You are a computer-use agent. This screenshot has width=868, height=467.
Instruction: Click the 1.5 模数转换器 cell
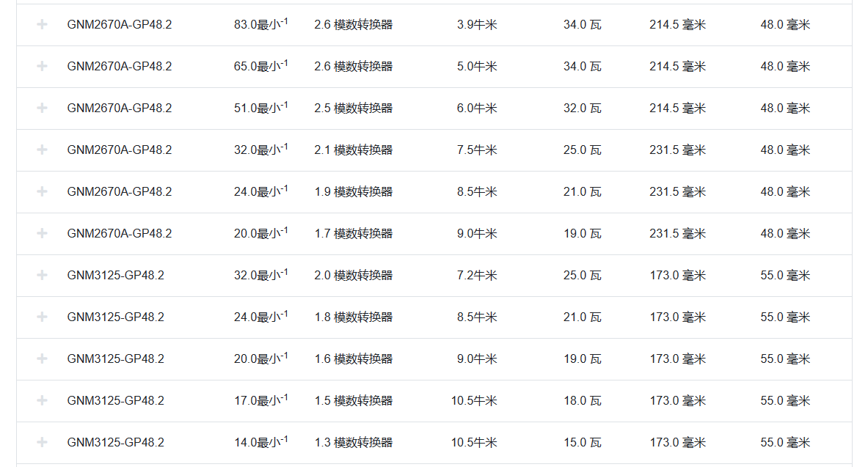pos(353,401)
